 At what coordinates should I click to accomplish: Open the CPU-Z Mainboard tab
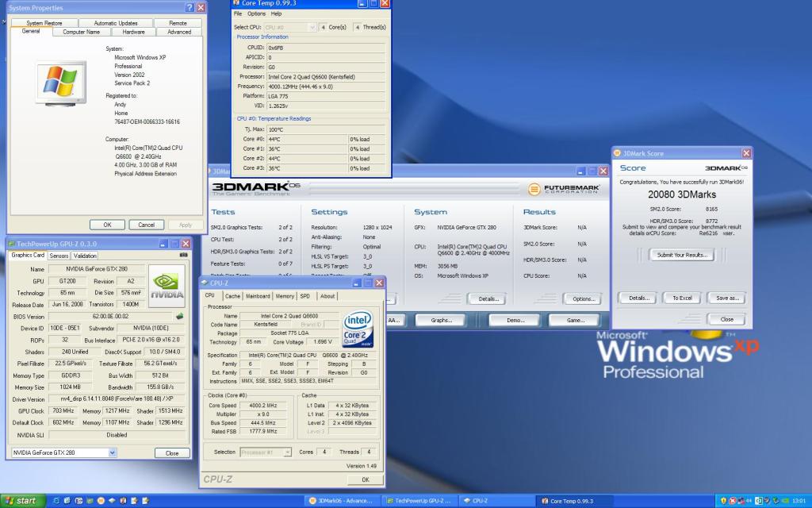click(258, 296)
